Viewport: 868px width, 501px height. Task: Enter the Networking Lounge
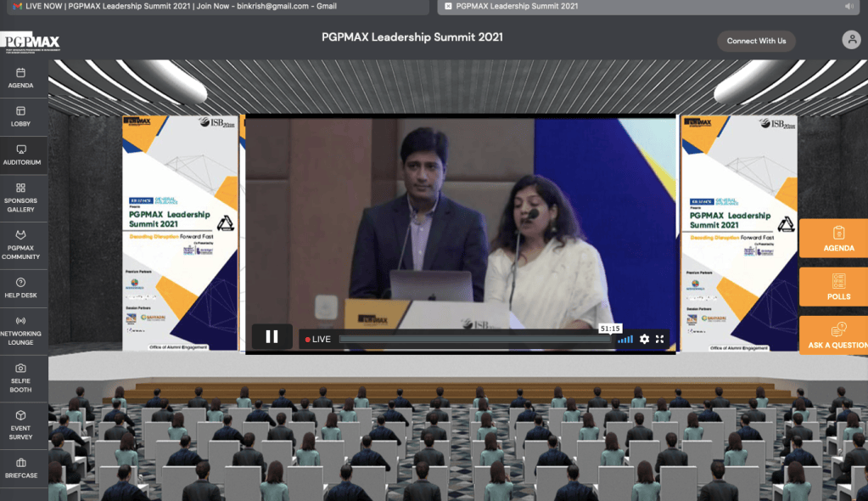[x=21, y=331]
